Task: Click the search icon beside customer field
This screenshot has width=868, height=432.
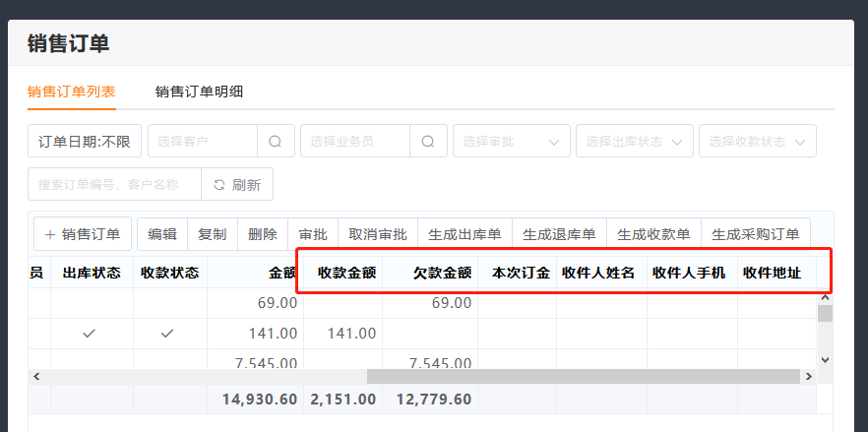Action: click(276, 141)
